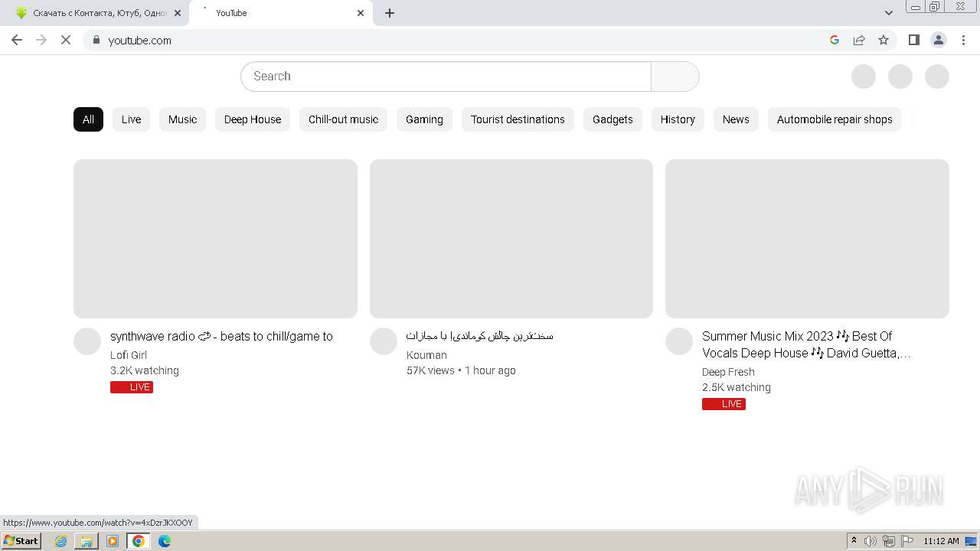The image size is (980, 551).
Task: Select the YouTube tab
Action: 280,13
